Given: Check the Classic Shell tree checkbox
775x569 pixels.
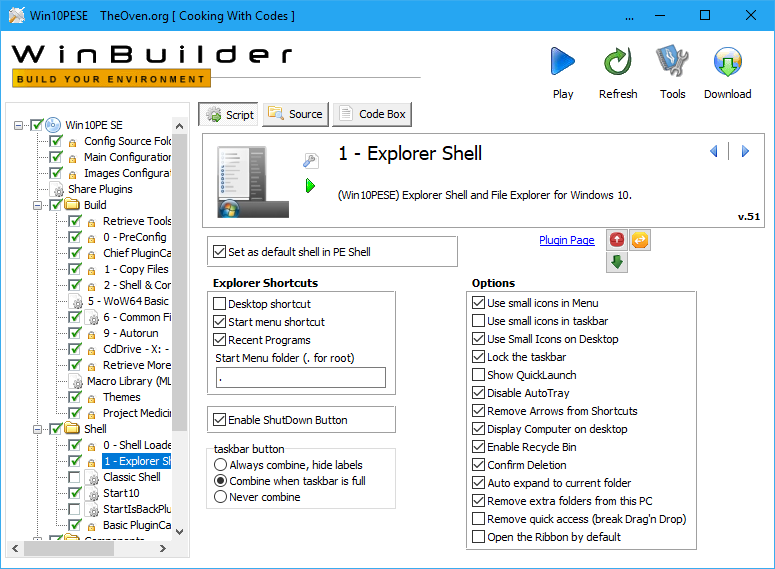Looking at the screenshot, I should tap(74, 477).
